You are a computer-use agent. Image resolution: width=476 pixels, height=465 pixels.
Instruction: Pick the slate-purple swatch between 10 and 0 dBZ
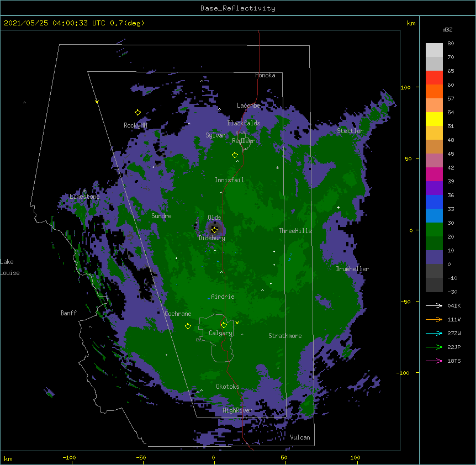(x=434, y=257)
